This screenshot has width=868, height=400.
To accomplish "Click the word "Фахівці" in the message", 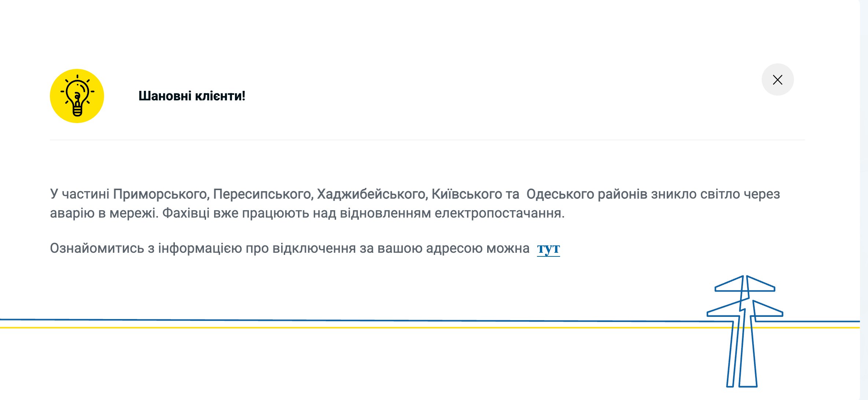I will coord(185,213).
